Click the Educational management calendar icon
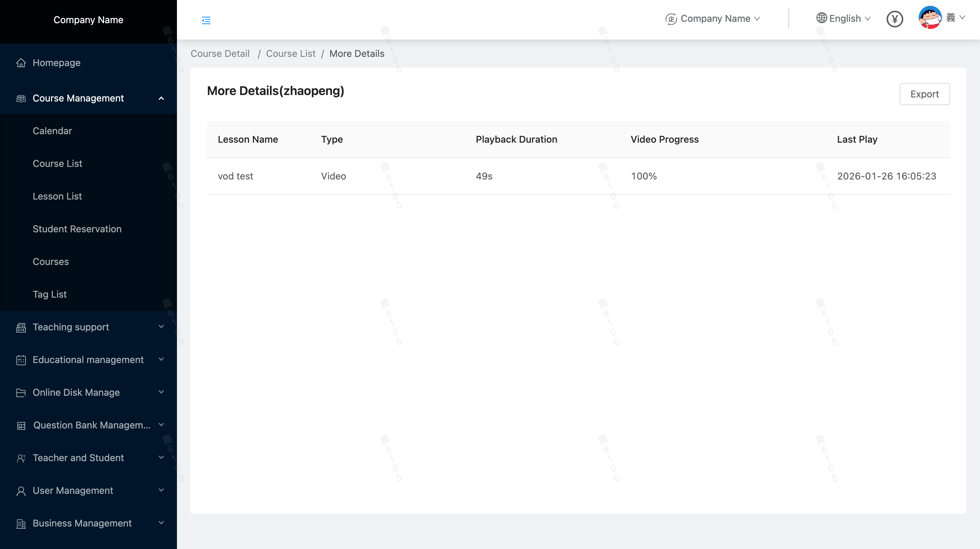 (x=21, y=360)
